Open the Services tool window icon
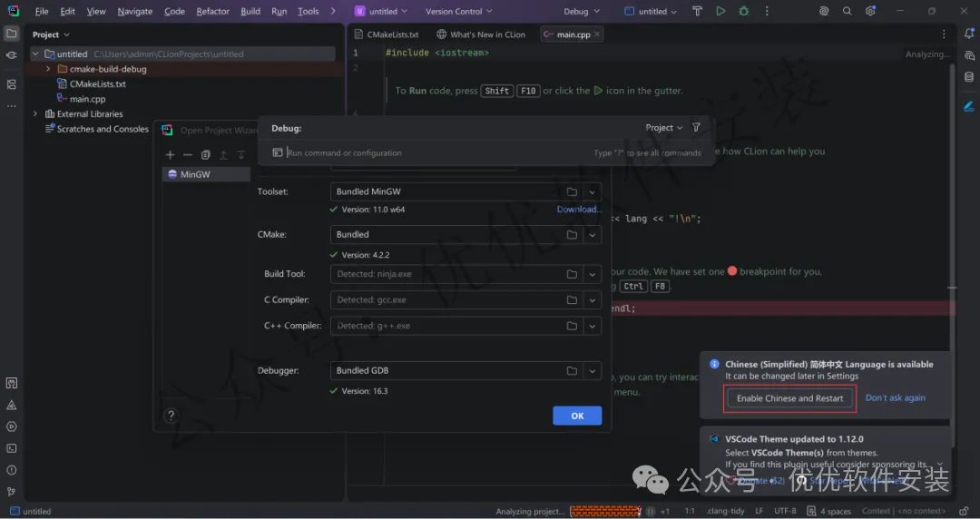The image size is (980, 519). (x=11, y=427)
